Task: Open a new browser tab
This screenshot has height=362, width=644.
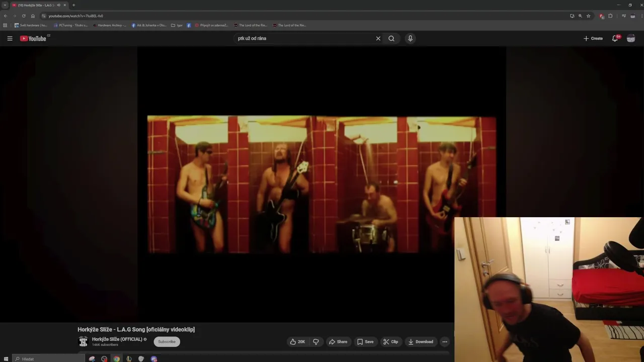Action: [73, 5]
